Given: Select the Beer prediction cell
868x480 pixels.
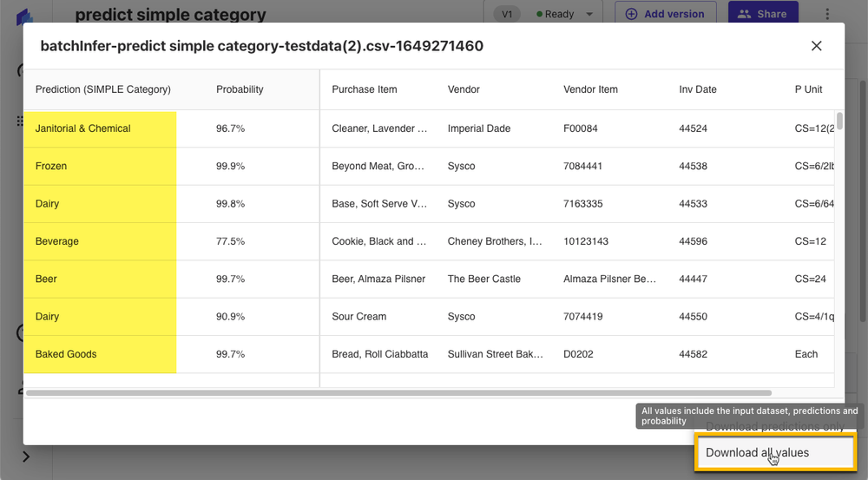Looking at the screenshot, I should [x=100, y=279].
